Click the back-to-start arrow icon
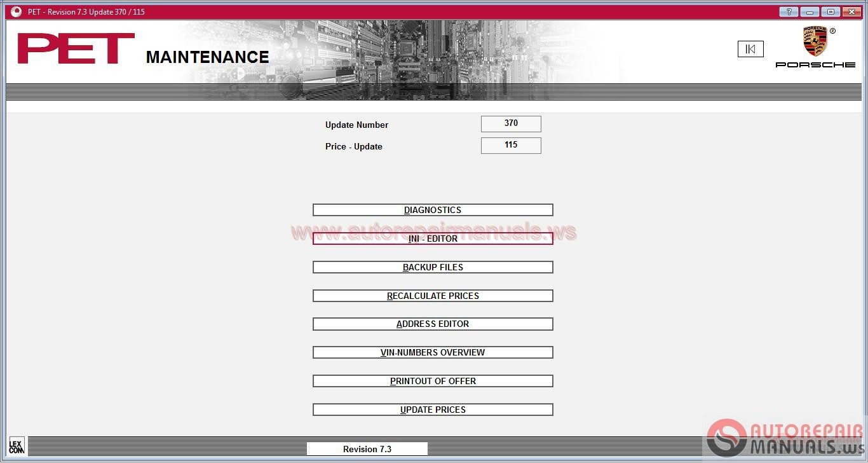The image size is (868, 463). click(x=750, y=49)
